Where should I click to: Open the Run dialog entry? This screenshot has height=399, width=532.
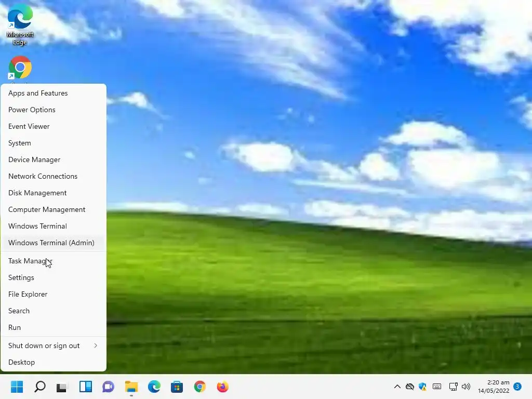[x=54, y=327]
